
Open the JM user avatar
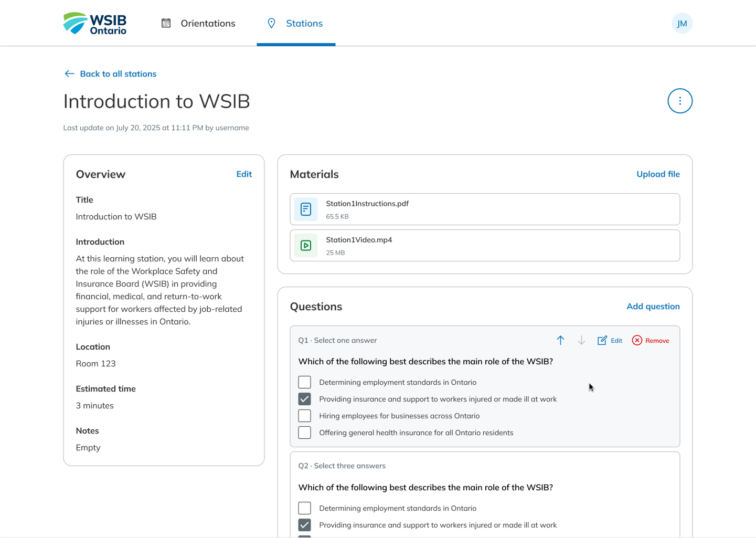(x=682, y=24)
